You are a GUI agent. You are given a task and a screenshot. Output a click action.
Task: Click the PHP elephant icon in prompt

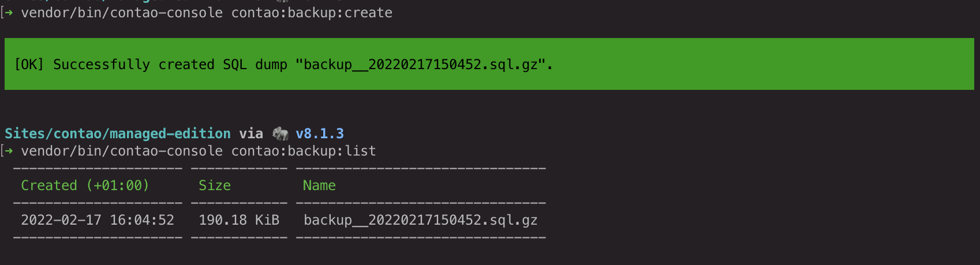tap(280, 134)
